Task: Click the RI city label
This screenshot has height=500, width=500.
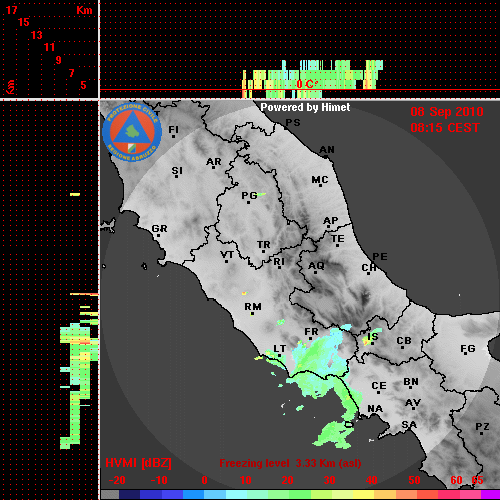Action: coord(279,262)
